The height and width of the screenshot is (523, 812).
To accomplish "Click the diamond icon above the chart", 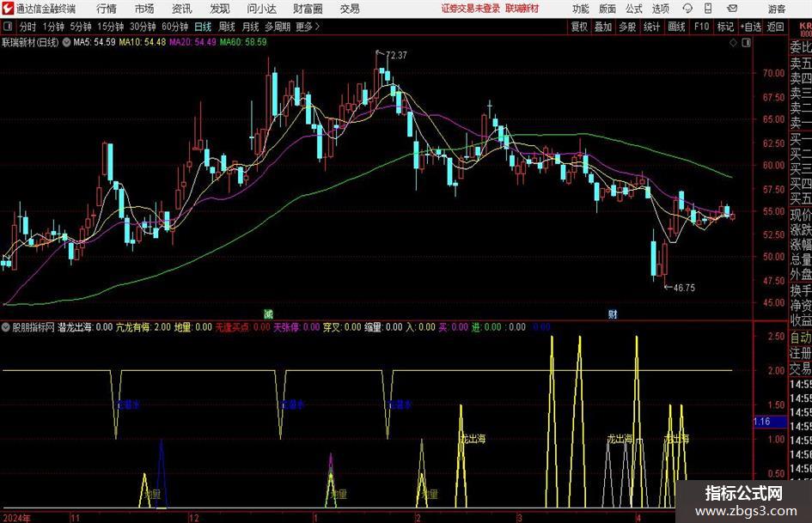I will 733,43.
